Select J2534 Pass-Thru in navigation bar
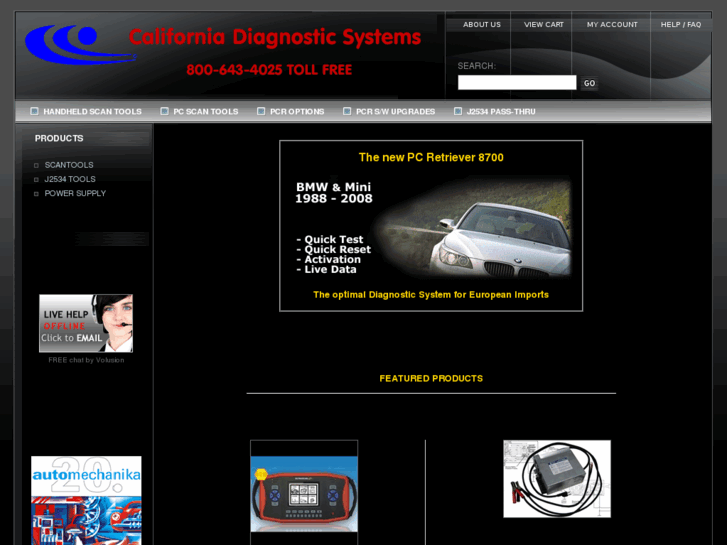The width and height of the screenshot is (727, 545). click(501, 112)
